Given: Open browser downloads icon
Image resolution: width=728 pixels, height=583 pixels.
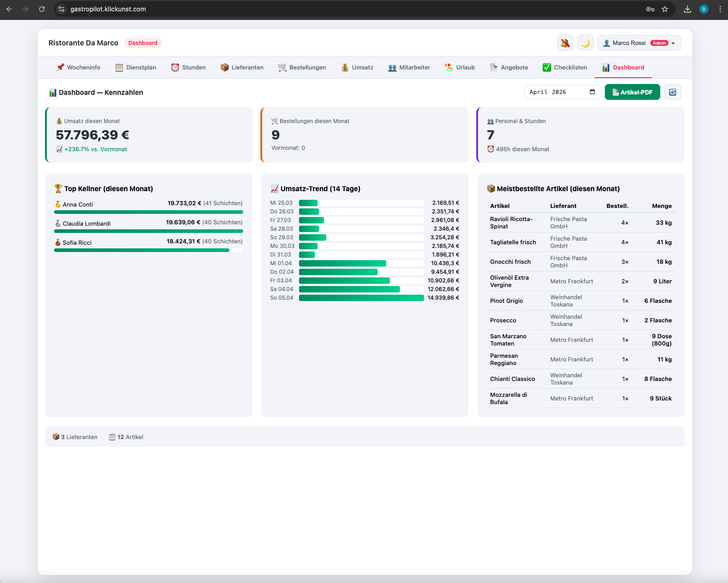Looking at the screenshot, I should click(x=688, y=9).
